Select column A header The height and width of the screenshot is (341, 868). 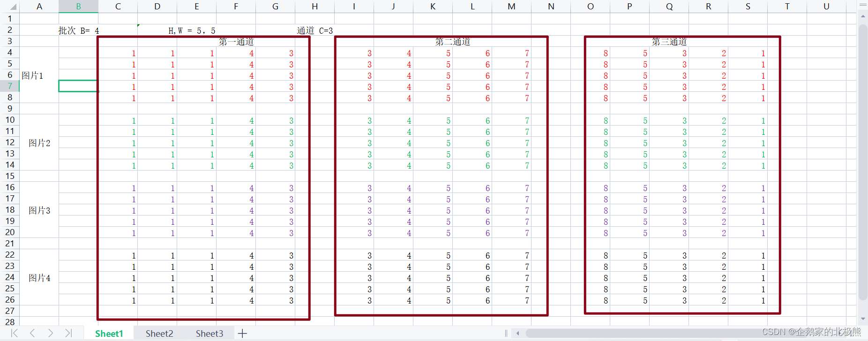pos(39,7)
